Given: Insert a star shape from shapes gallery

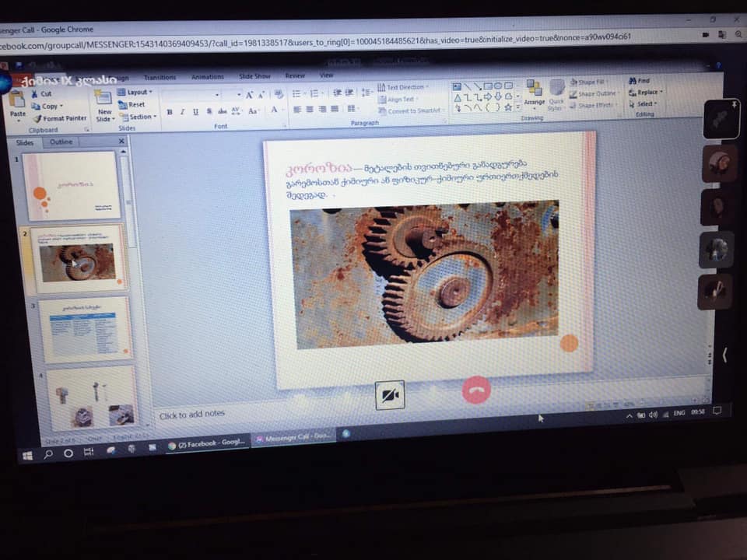Looking at the screenshot, I should [508, 107].
